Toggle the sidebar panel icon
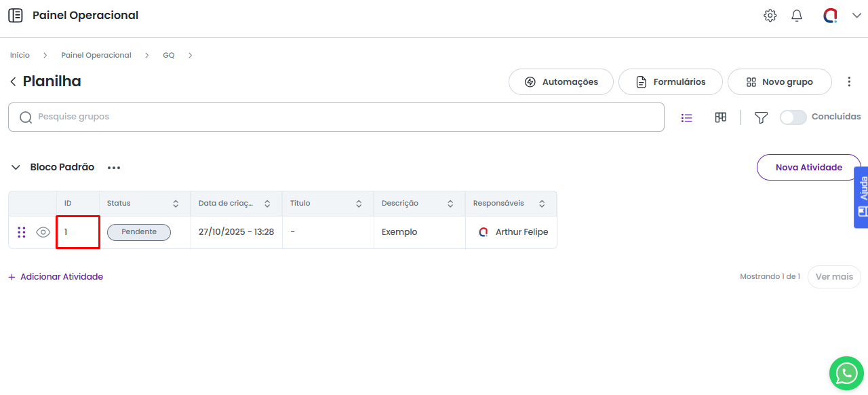This screenshot has height=395, width=868. point(15,16)
